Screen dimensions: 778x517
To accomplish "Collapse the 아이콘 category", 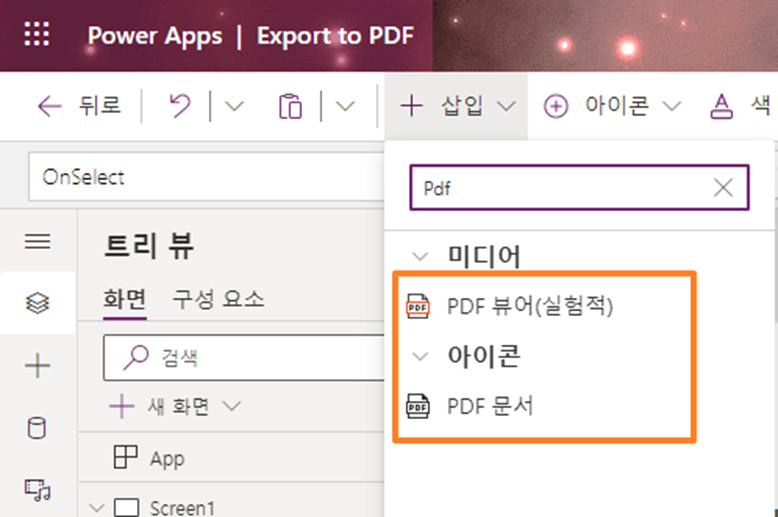I will click(x=420, y=356).
